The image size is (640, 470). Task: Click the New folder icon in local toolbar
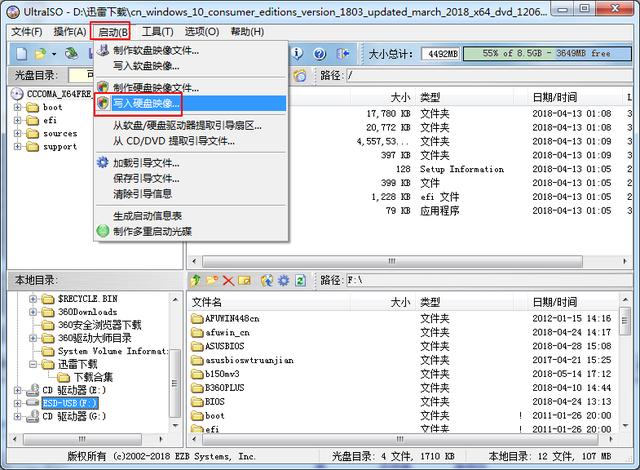point(212,280)
